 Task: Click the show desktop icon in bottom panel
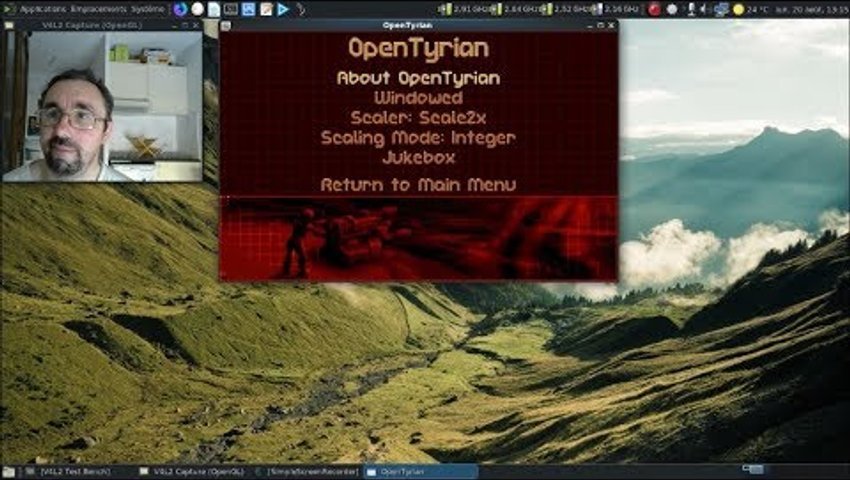9,472
